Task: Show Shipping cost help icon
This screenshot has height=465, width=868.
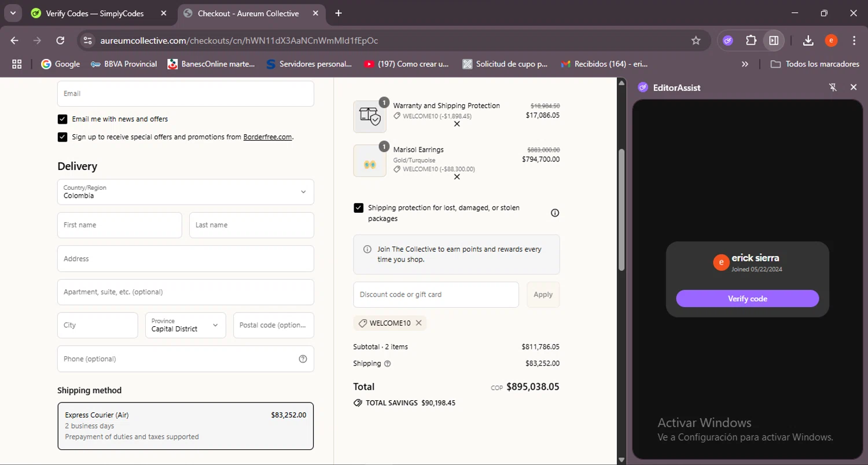Action: pyautogui.click(x=388, y=364)
